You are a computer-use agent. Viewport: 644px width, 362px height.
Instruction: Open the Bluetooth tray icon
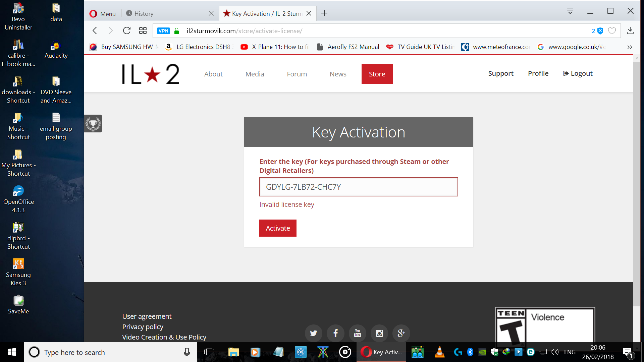[x=470, y=352]
